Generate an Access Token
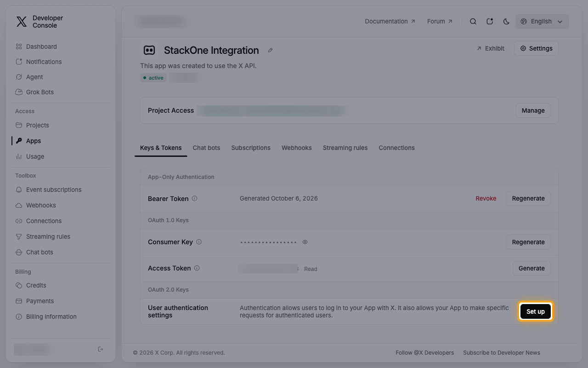 (531, 268)
